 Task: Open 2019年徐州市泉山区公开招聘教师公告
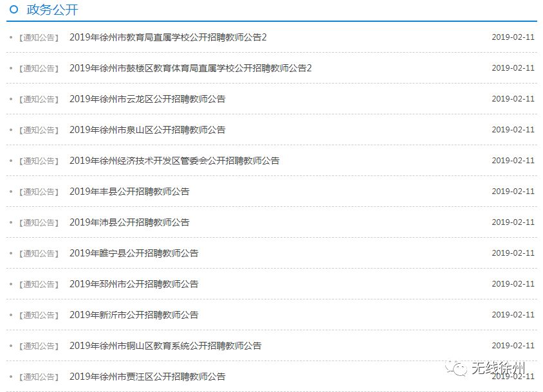pos(147,130)
